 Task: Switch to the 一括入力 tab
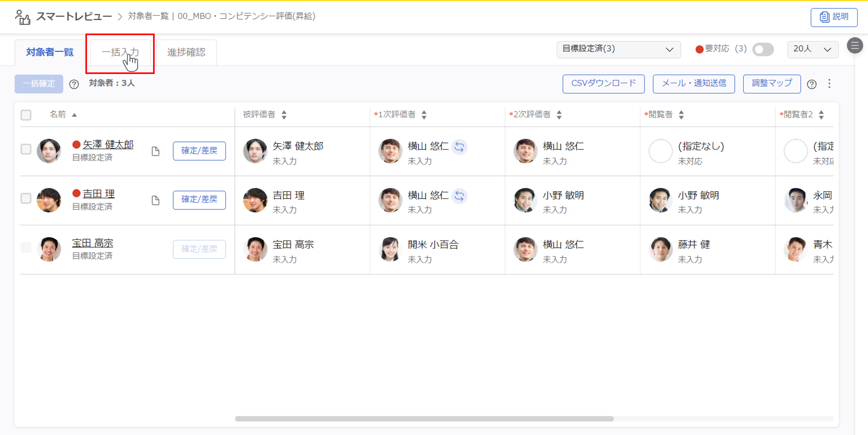tap(120, 52)
